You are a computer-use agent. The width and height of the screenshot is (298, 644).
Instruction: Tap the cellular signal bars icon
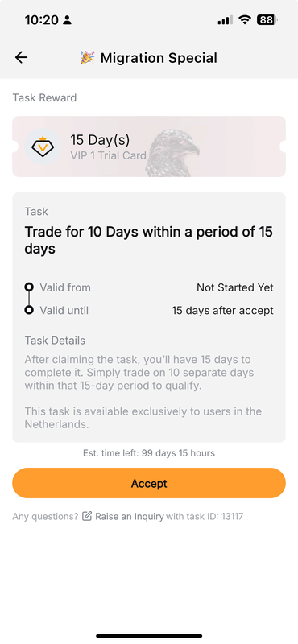click(226, 19)
